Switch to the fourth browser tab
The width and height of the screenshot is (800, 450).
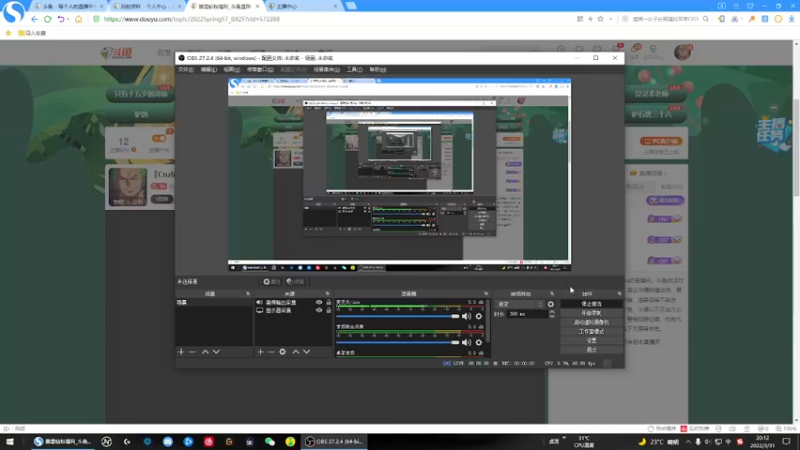point(303,6)
